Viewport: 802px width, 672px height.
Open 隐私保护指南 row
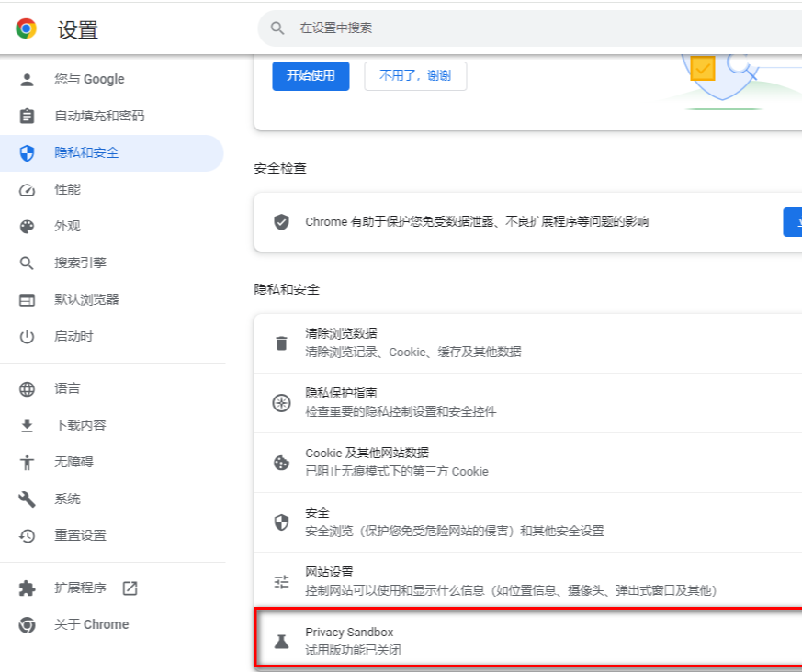(528, 403)
